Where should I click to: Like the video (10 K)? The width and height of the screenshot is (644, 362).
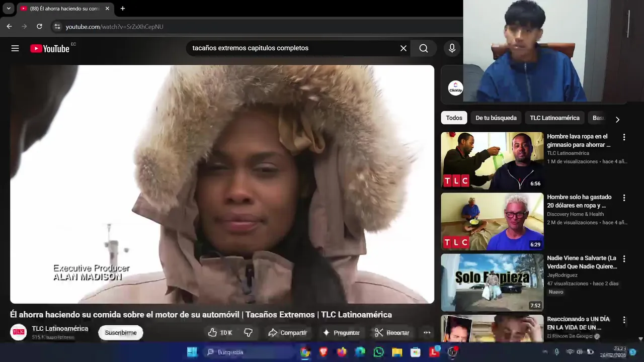coord(220,333)
